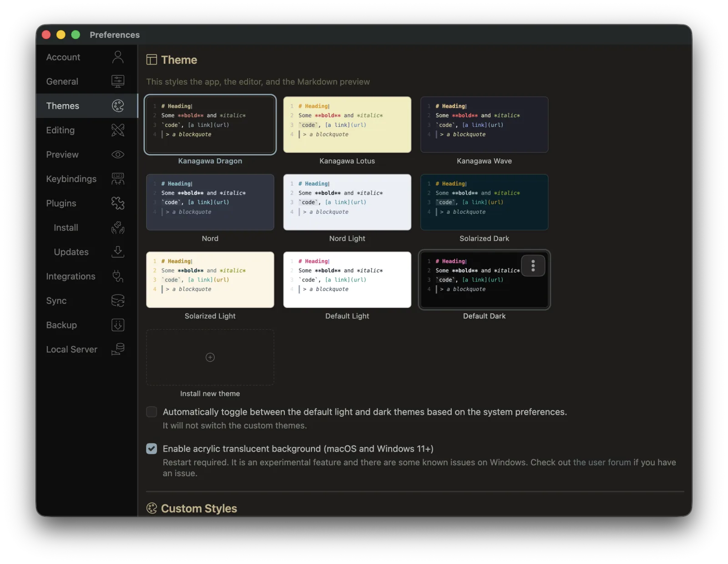
Task: Switch to the General preferences section
Action: coord(86,81)
